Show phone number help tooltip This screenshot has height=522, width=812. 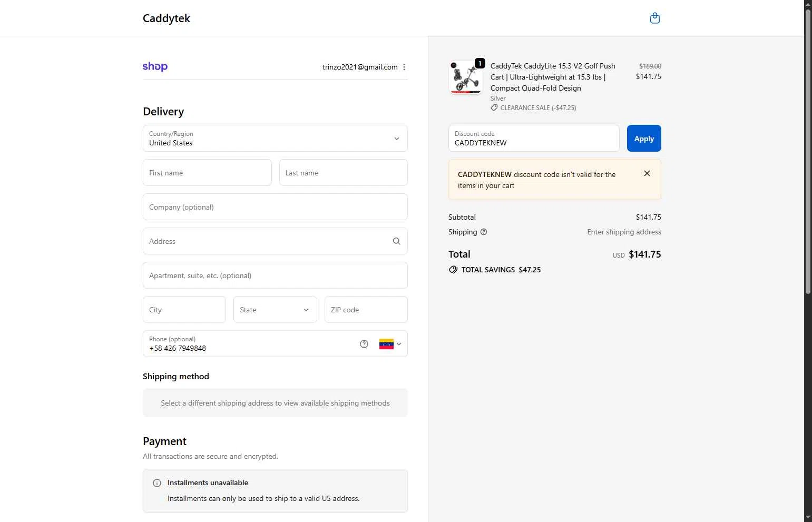[364, 344]
